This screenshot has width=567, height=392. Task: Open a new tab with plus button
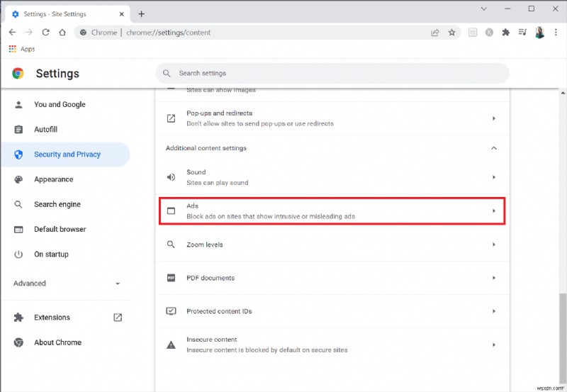pos(142,13)
